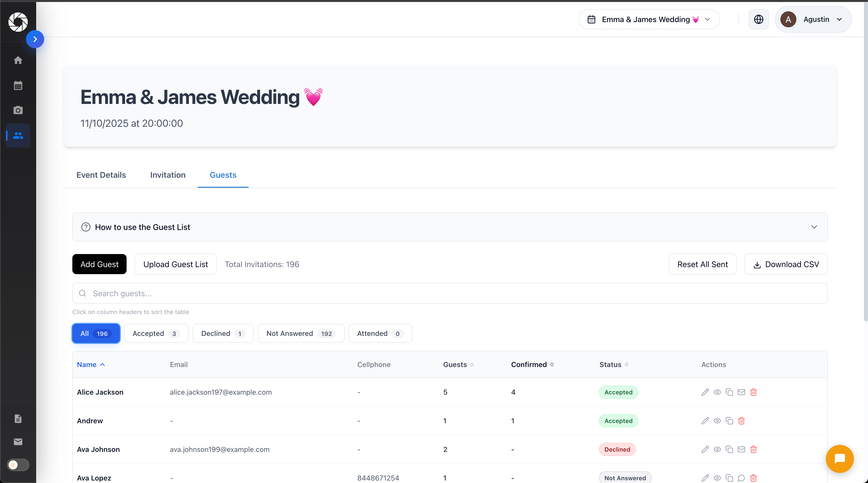The height and width of the screenshot is (483, 868).
Task: Open the Documents icon in the lower sidebar
Action: pos(18,418)
